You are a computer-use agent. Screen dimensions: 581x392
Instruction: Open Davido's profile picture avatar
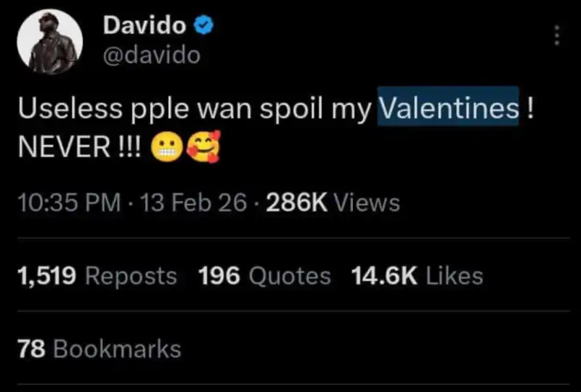click(49, 42)
